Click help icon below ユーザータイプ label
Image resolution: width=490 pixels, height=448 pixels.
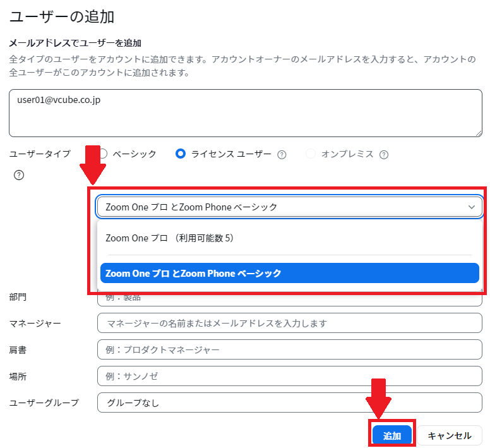pos(19,175)
